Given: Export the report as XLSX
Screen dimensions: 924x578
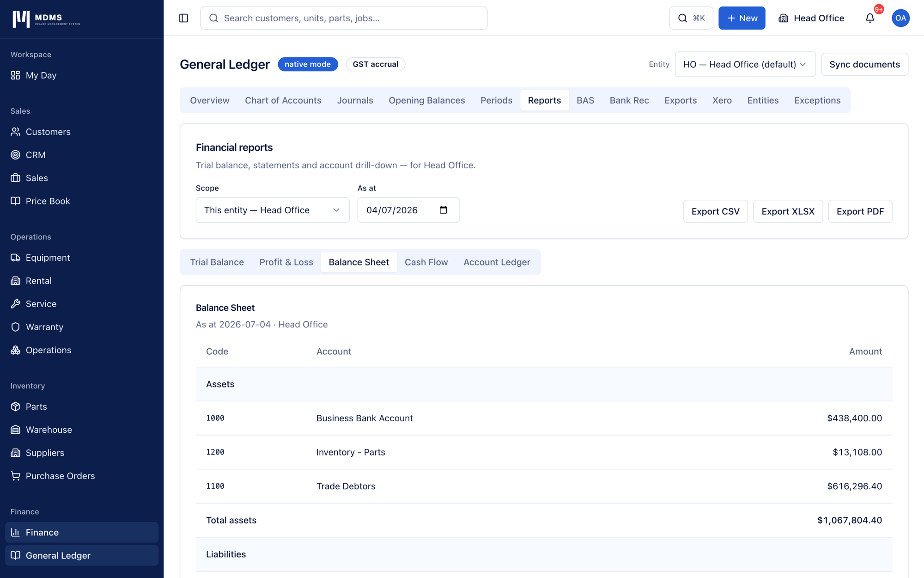Looking at the screenshot, I should [788, 211].
